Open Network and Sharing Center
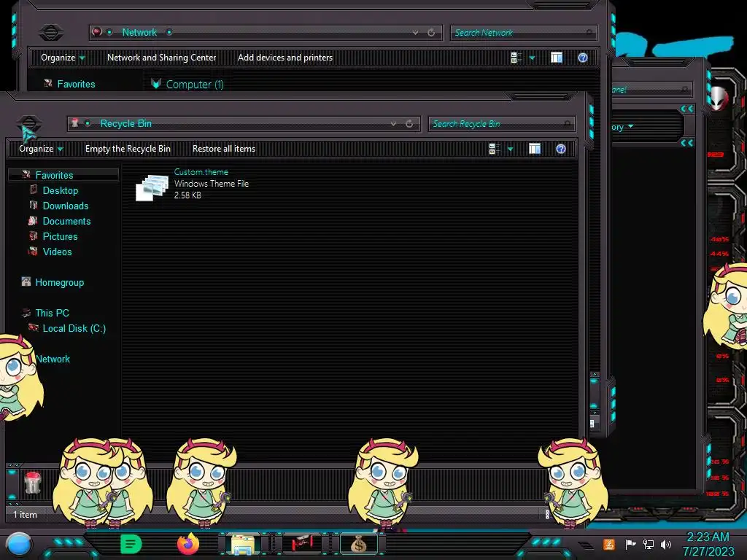Viewport: 747px width, 560px height. 161,58
